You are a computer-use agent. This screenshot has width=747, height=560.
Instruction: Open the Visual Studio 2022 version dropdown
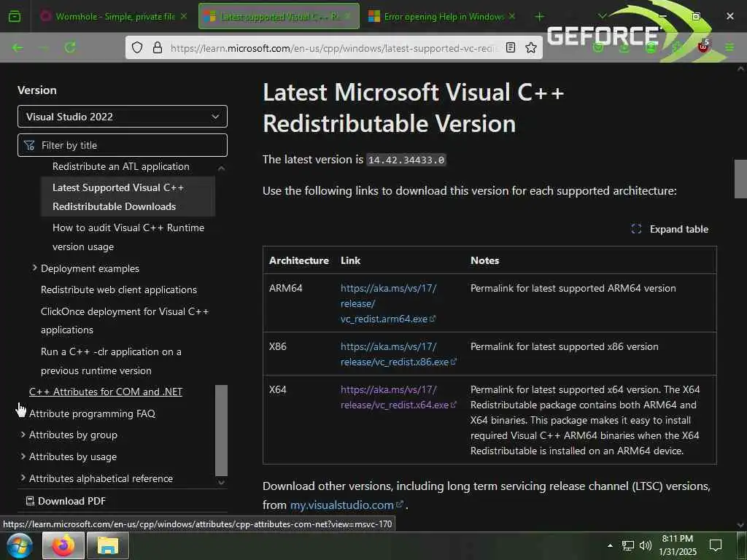point(123,117)
